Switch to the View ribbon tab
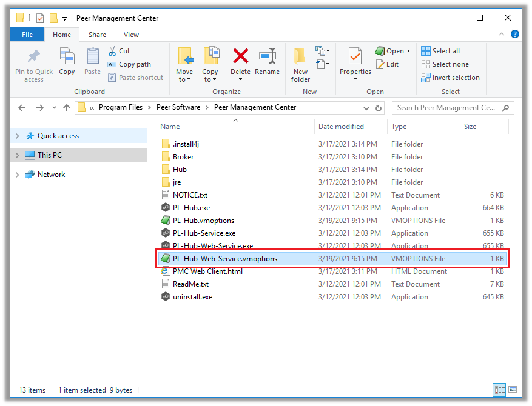 pyautogui.click(x=131, y=35)
